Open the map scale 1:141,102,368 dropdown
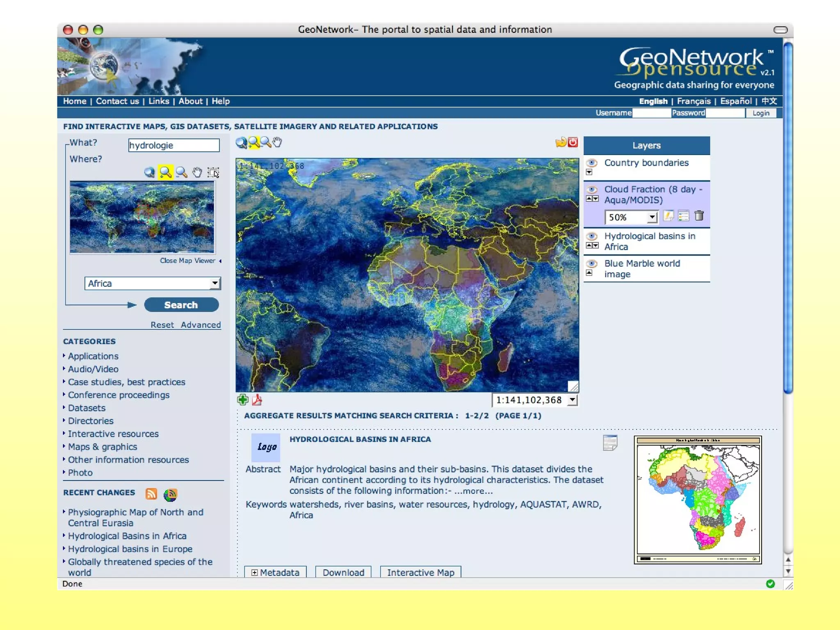This screenshot has width=840, height=630. pos(573,400)
